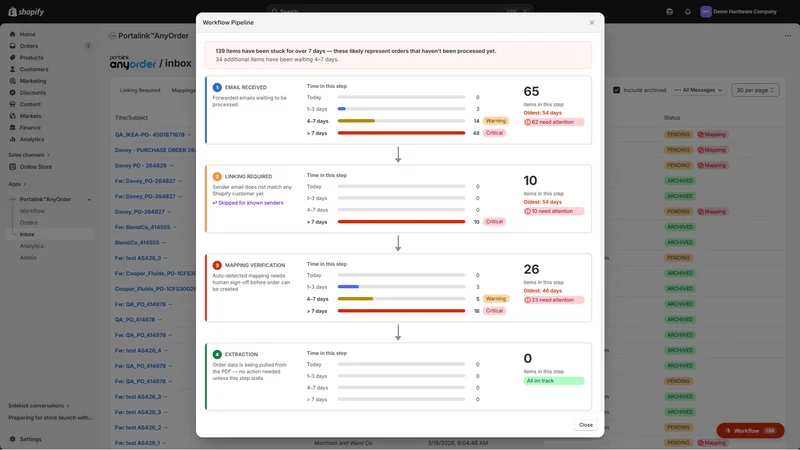Expand the Sales channels section
This screenshot has width=800, height=450.
point(29,155)
